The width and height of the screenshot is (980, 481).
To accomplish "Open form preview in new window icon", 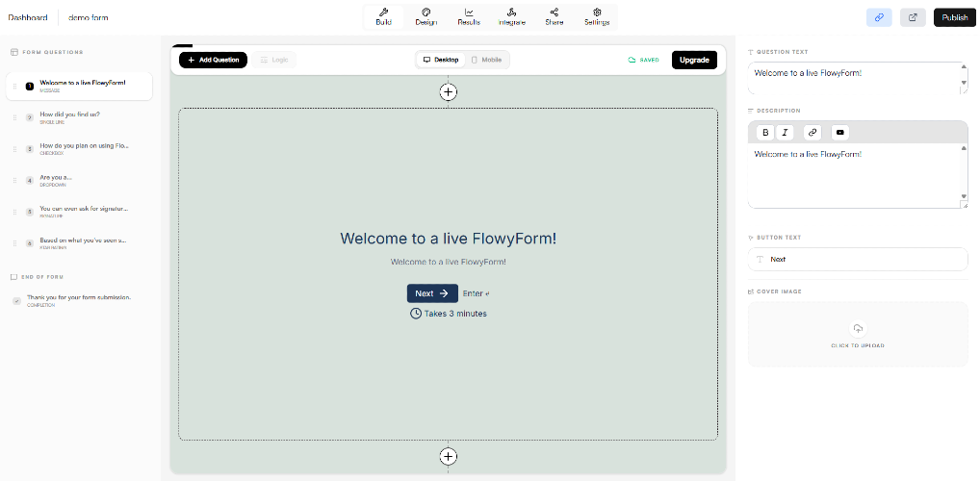I will coord(913,17).
